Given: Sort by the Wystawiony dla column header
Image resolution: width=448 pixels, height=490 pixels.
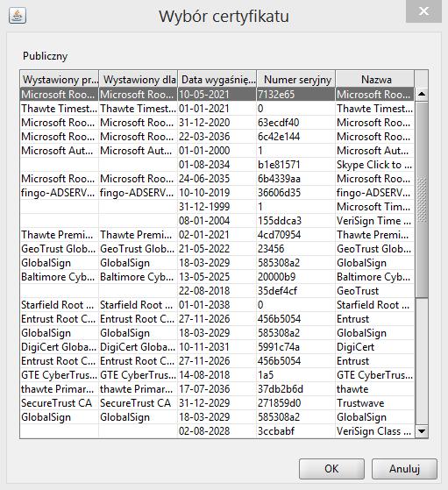Looking at the screenshot, I should pyautogui.click(x=139, y=80).
